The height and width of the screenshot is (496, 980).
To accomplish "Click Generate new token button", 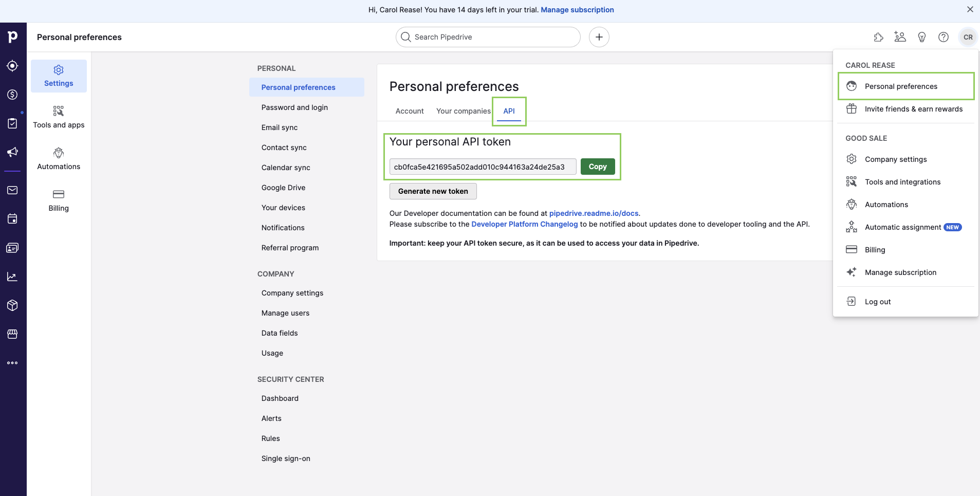I will 433,191.
